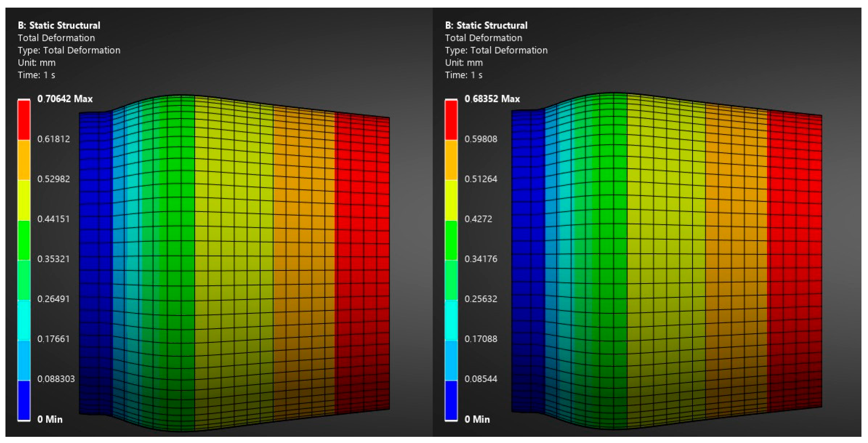Click the 0.088303 legend value
The height and width of the screenshot is (443, 868).
coord(56,379)
